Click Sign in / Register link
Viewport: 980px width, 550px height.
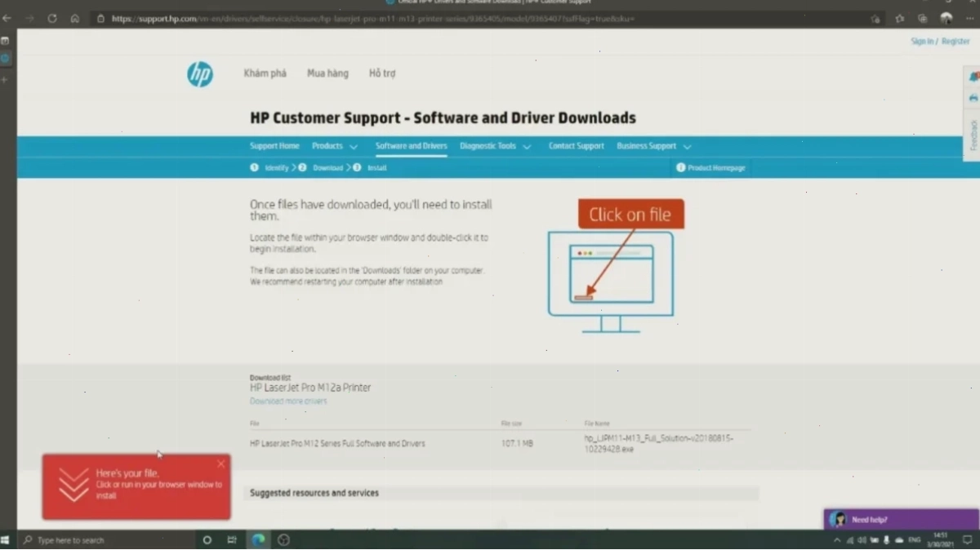[x=940, y=41]
